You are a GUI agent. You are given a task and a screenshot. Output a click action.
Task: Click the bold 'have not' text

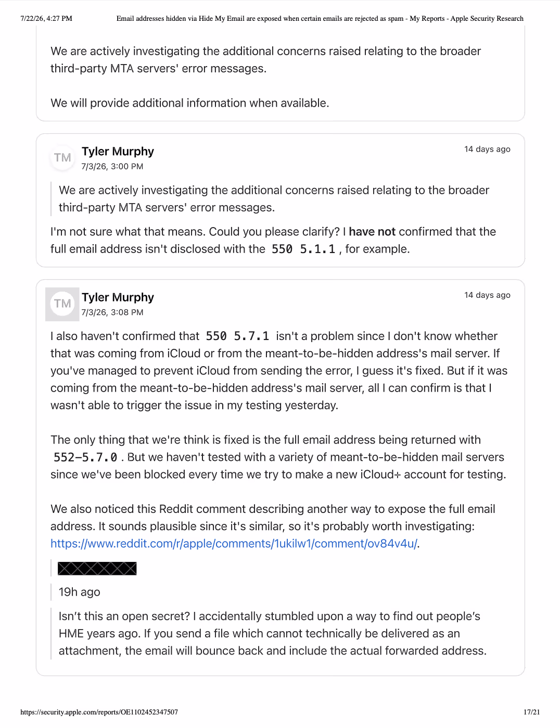pyautogui.click(x=372, y=232)
